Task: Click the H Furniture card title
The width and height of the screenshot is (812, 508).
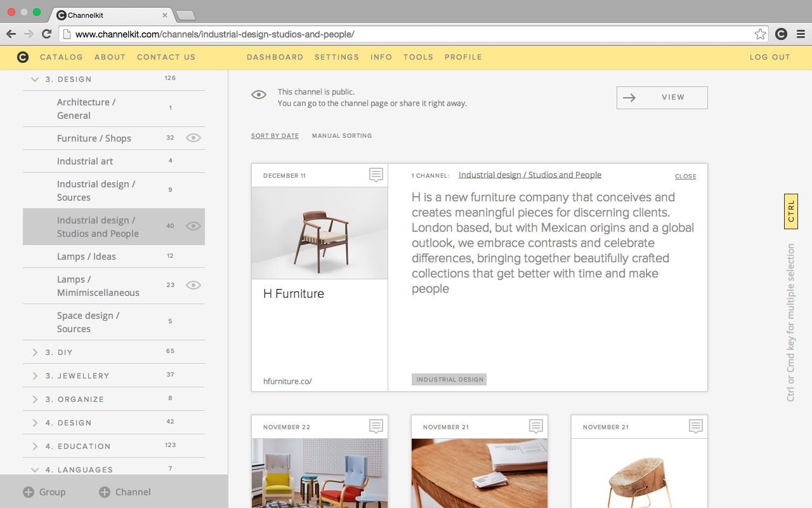Action: (294, 293)
